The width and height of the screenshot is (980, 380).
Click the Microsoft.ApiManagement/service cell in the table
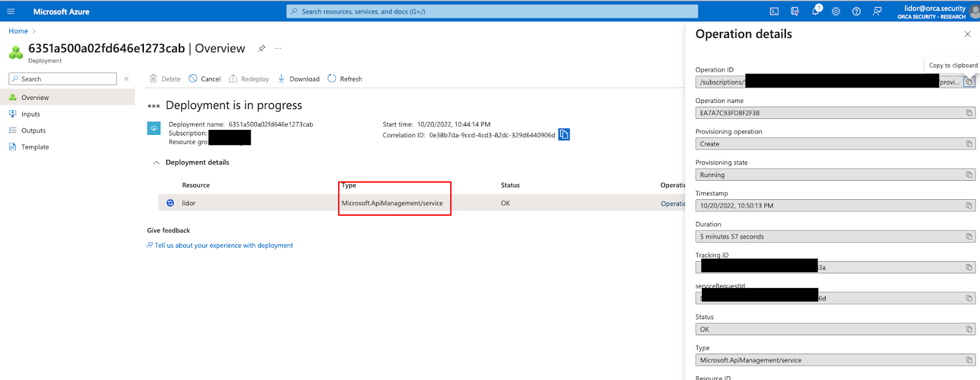point(392,203)
